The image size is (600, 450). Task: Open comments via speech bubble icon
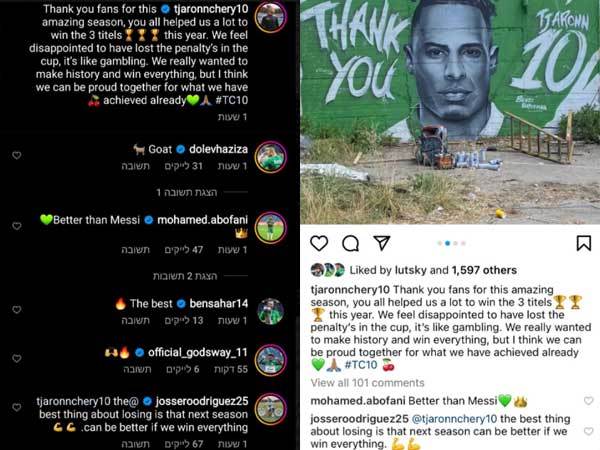coord(351,243)
